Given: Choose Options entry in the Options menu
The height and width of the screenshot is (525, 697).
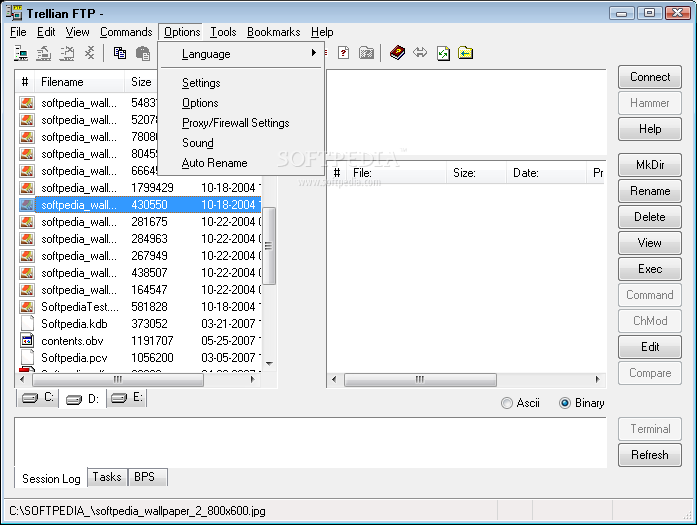Looking at the screenshot, I should (x=240, y=103).
